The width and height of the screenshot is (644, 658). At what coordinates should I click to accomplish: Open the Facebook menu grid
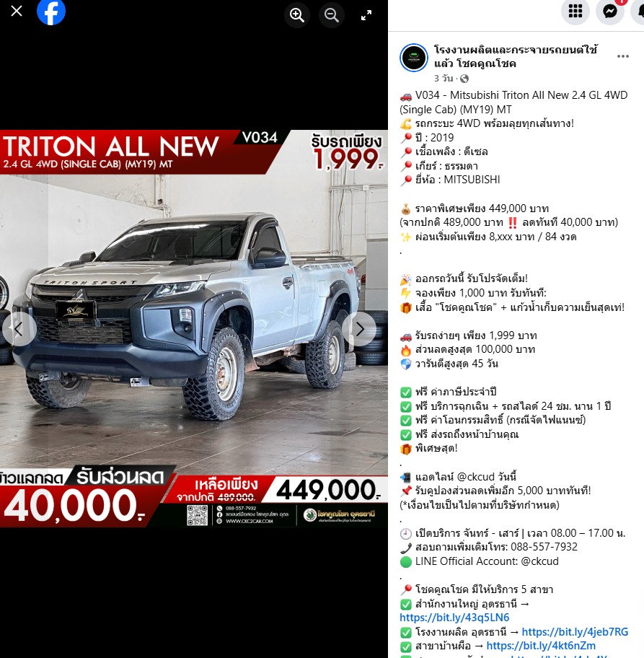pyautogui.click(x=575, y=12)
